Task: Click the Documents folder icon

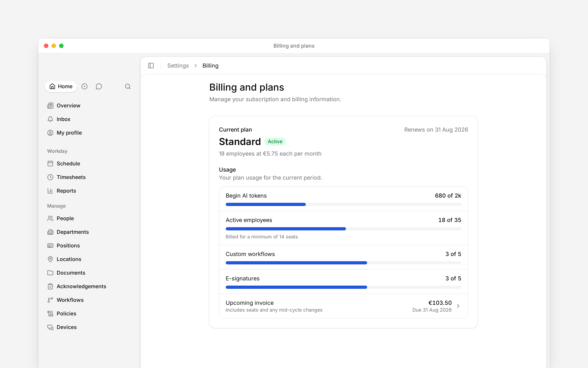Action: (50, 273)
